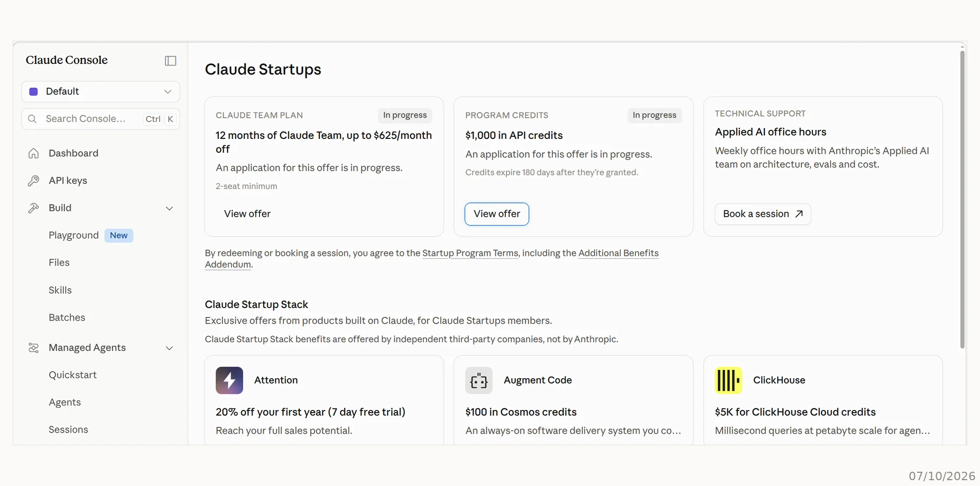Click the Ctrl K shortcut hint
This screenshot has width=980, height=486.
point(160,119)
